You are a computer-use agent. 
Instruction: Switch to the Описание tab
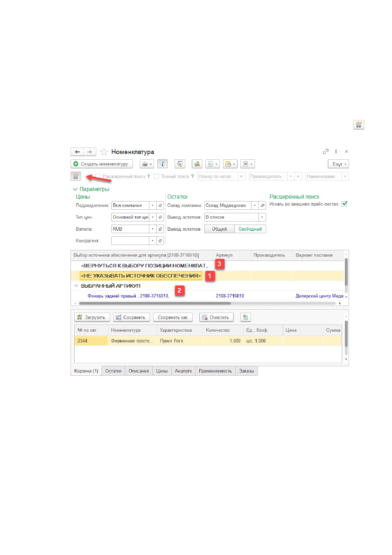pyautogui.click(x=139, y=371)
